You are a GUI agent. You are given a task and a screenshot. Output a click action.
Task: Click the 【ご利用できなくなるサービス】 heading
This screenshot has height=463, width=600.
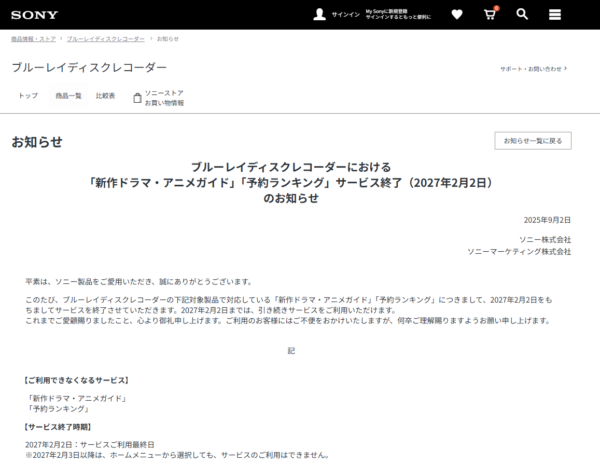click(77, 380)
